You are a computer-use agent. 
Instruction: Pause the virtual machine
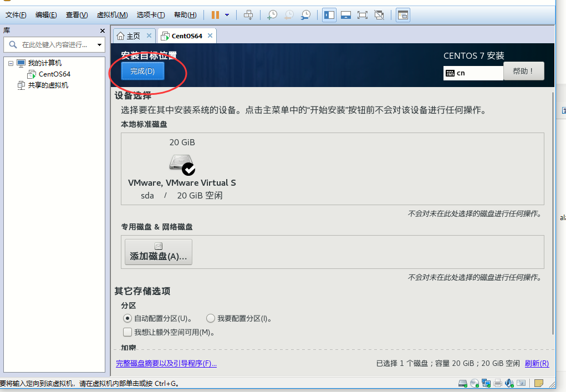click(x=216, y=15)
